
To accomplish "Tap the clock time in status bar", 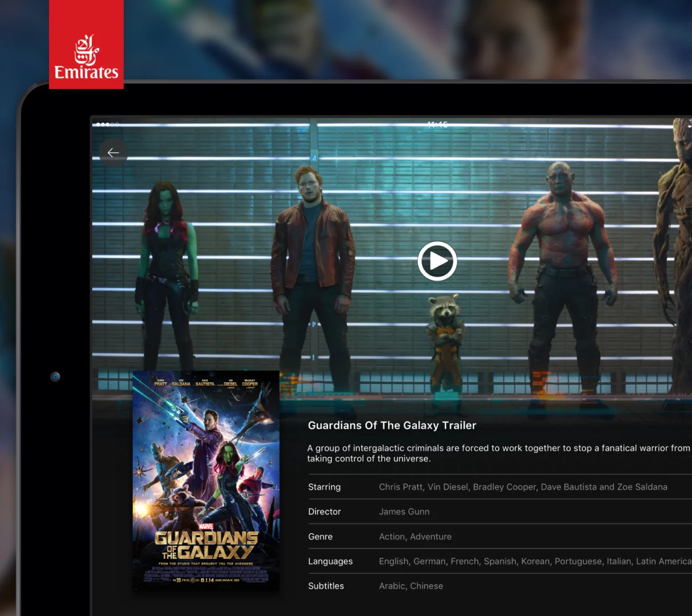I will point(438,124).
